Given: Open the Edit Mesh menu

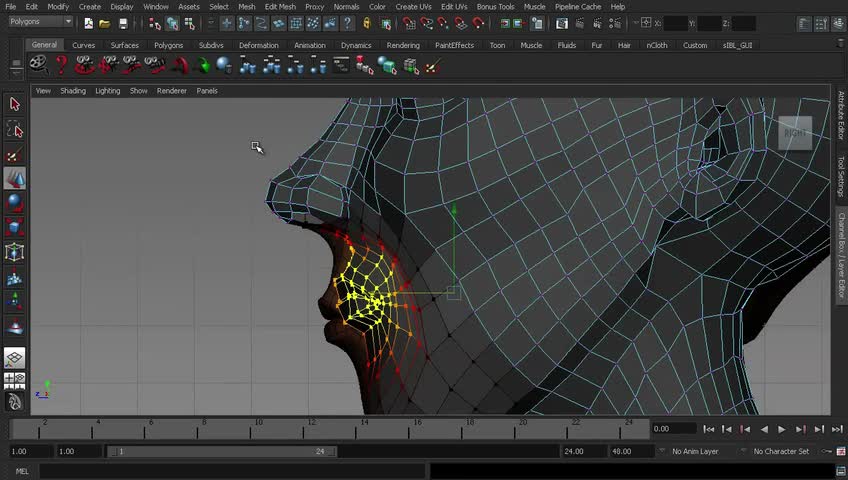Looking at the screenshot, I should [x=280, y=7].
